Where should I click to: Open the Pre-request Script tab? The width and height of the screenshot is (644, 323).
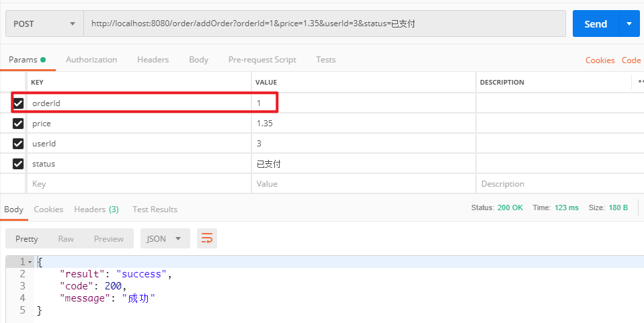point(262,60)
